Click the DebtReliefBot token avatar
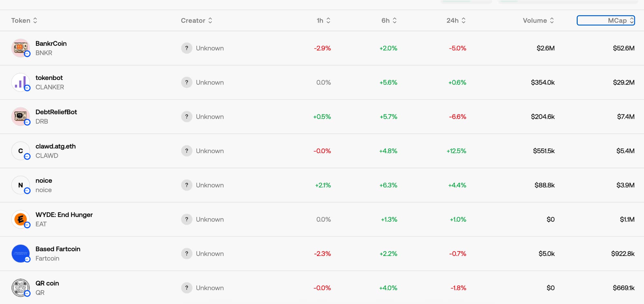 click(x=20, y=116)
